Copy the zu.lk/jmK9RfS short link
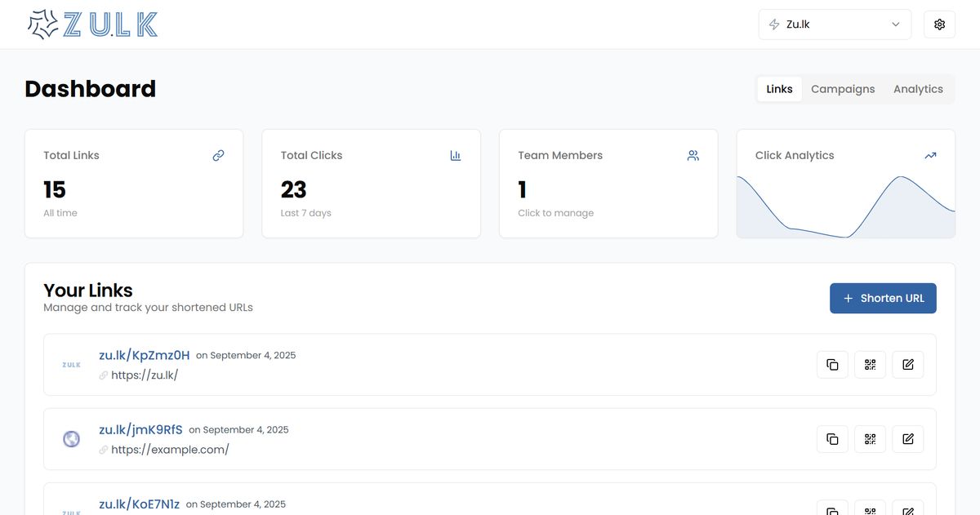The image size is (980, 515). point(832,439)
